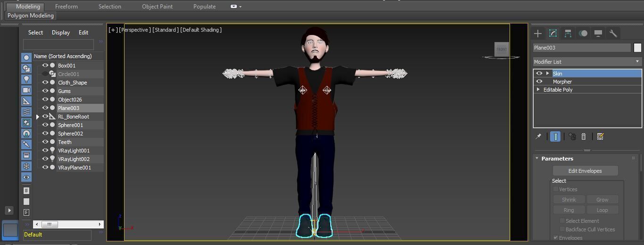Open the Display command panel tab
Viewport: 644px width, 245px height.
(x=598, y=33)
